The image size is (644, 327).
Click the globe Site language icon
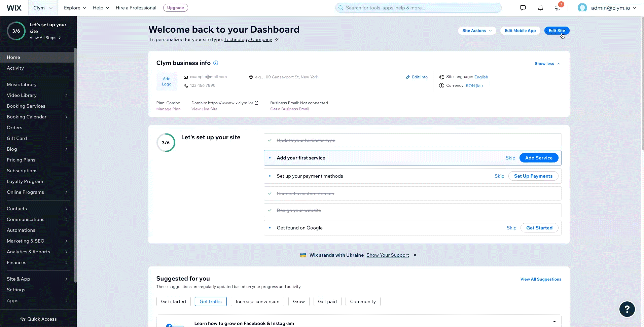click(442, 77)
